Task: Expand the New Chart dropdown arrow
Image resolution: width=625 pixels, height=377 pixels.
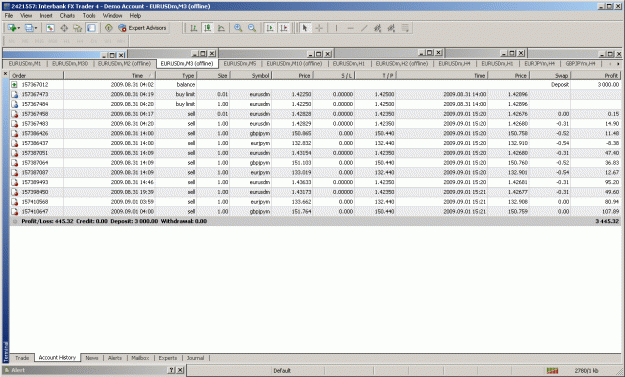Action: (18, 28)
